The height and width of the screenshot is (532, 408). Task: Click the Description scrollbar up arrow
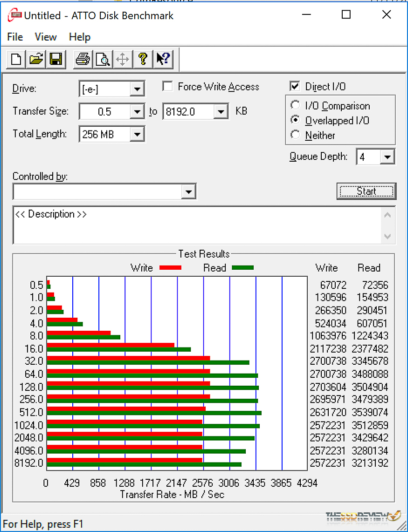(x=387, y=215)
